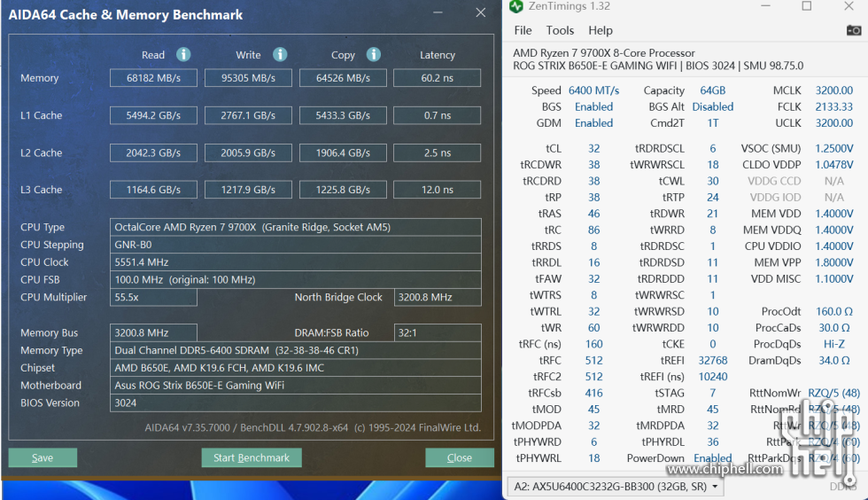868x500 pixels.
Task: Select the L2 Cache Read 2042.3 GB/s field
Action: tap(153, 153)
